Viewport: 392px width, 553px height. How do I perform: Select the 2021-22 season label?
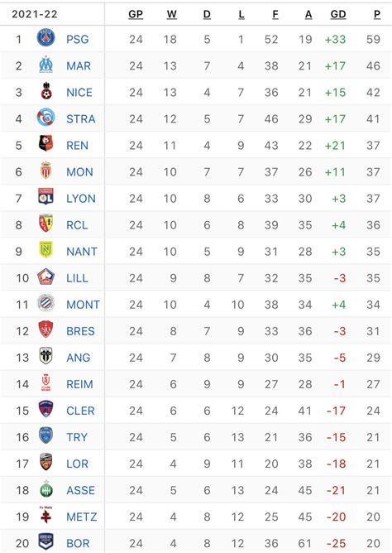pos(35,14)
